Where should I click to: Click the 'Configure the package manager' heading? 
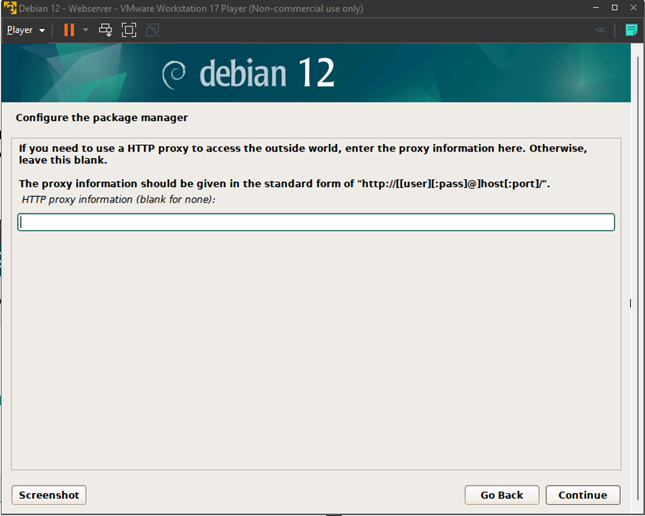[101, 118]
